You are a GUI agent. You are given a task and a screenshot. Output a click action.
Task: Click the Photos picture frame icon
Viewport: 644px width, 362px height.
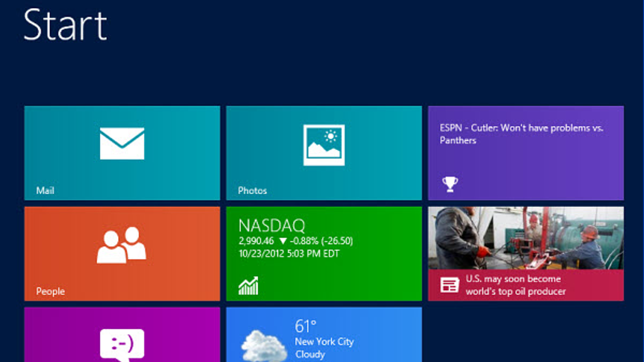tap(324, 145)
